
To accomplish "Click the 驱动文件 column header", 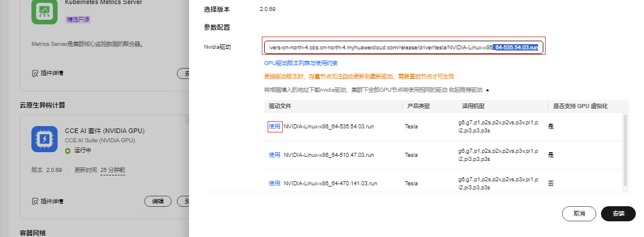I will coord(280,106).
